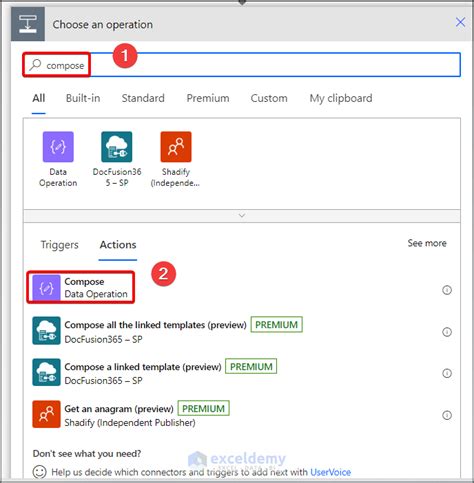Show info for Get an anagram

(x=447, y=415)
